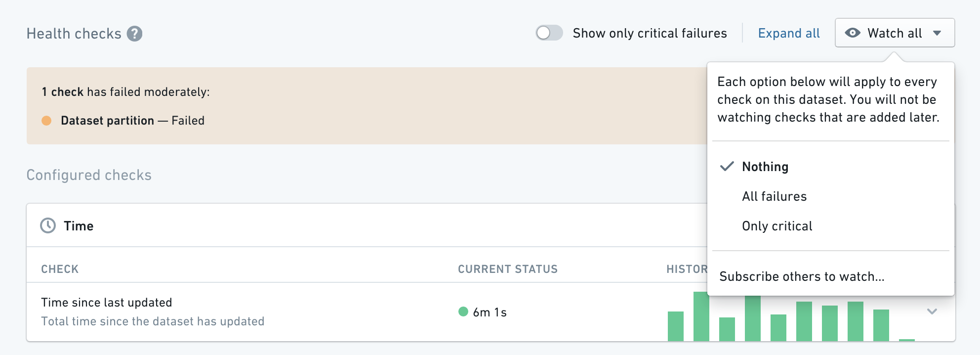This screenshot has height=355, width=980.
Task: Click the Time section header
Action: click(79, 226)
